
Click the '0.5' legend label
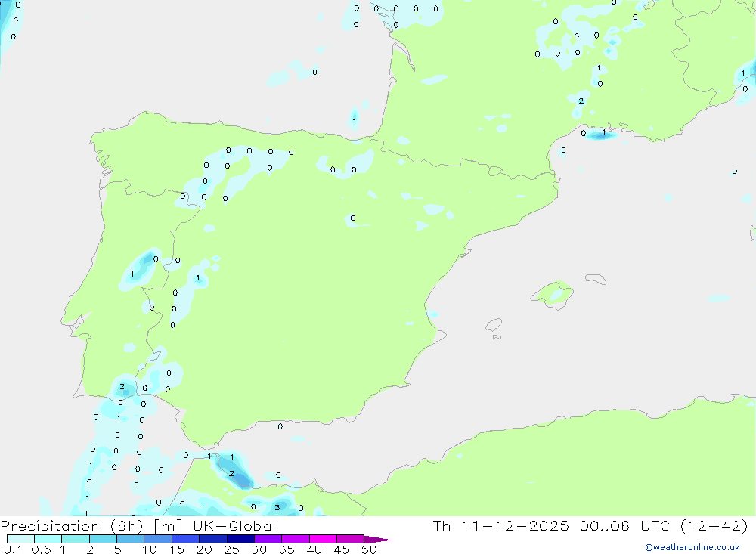[41, 549]
